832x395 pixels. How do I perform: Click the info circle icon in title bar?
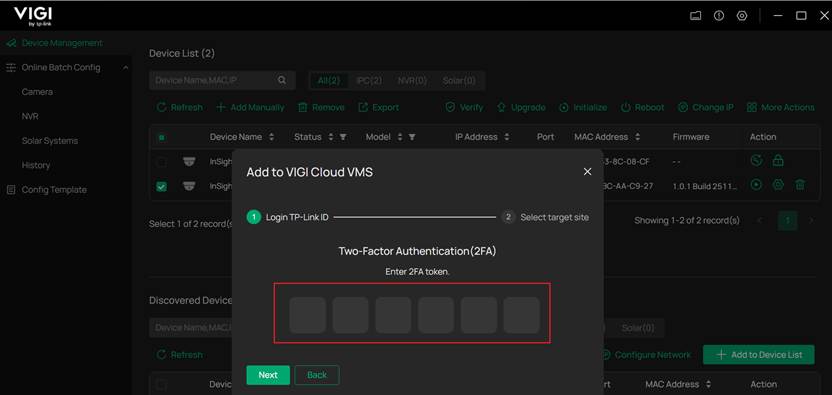719,16
